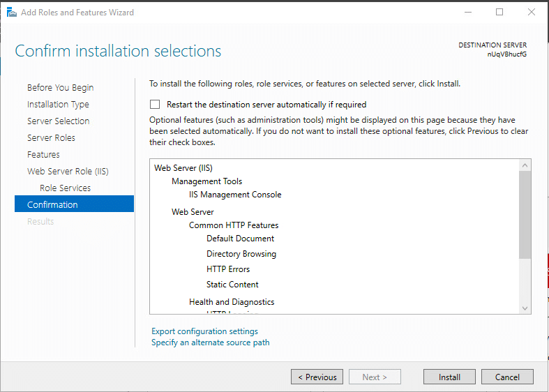Select Directory Browsing entry in the list
The image size is (549, 392).
pos(241,254)
